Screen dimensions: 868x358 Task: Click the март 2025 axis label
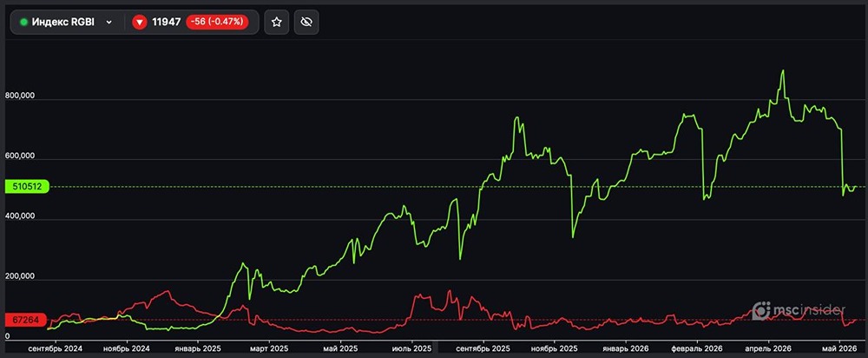[x=268, y=348]
